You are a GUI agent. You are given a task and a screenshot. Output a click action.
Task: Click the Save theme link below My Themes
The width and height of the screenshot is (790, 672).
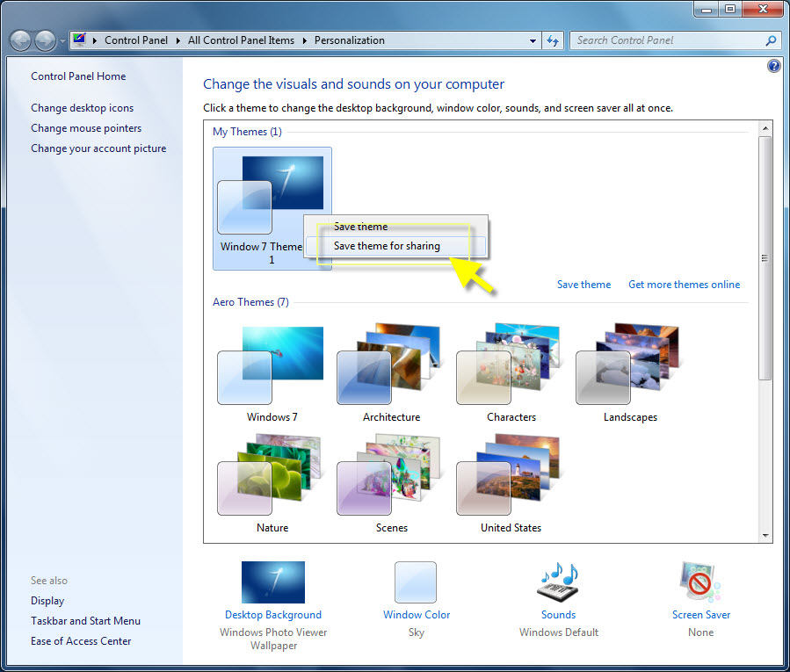(583, 285)
